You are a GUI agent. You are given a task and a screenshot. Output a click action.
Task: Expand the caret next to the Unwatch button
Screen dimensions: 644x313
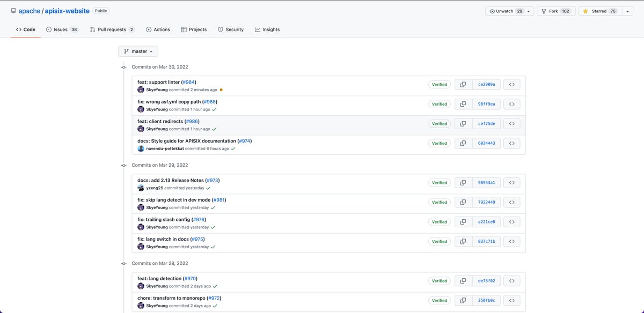click(528, 10)
